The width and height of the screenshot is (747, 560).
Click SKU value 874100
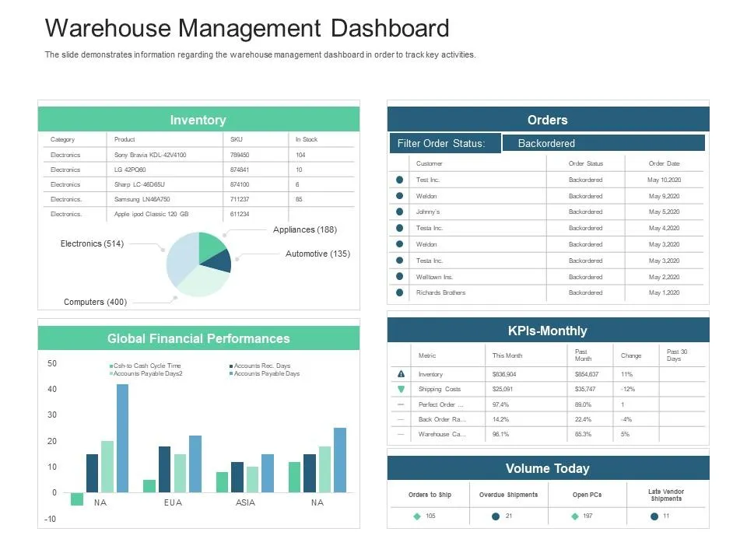point(240,184)
